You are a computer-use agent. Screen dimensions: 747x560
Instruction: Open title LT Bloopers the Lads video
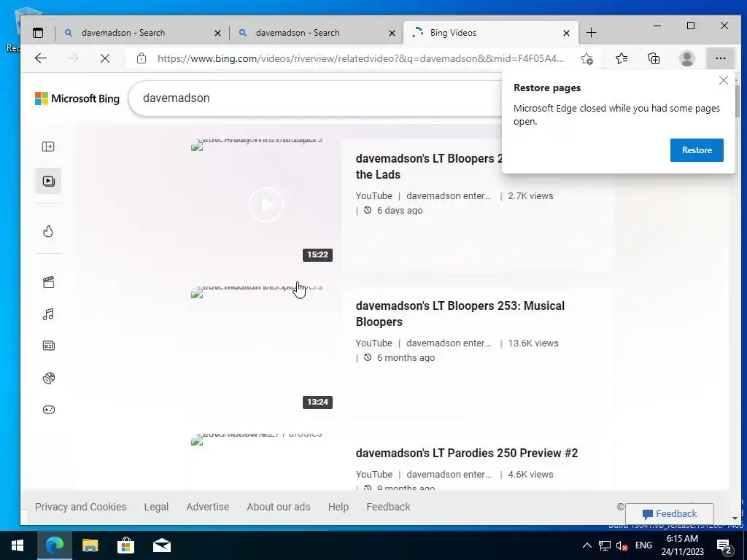(x=429, y=166)
